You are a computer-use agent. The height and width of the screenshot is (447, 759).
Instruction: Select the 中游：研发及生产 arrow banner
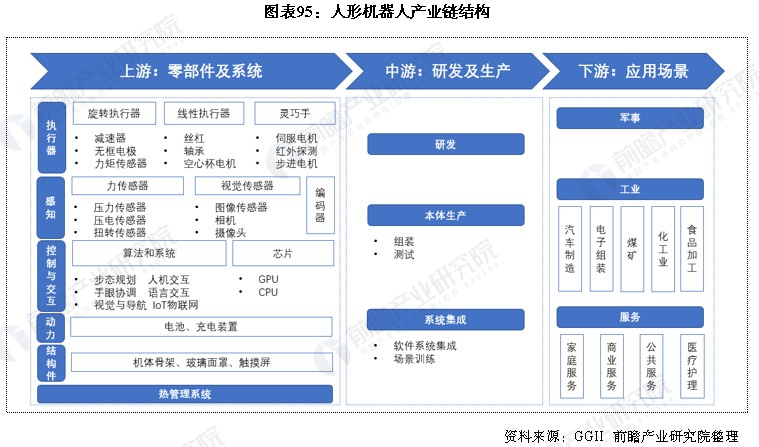tap(448, 71)
